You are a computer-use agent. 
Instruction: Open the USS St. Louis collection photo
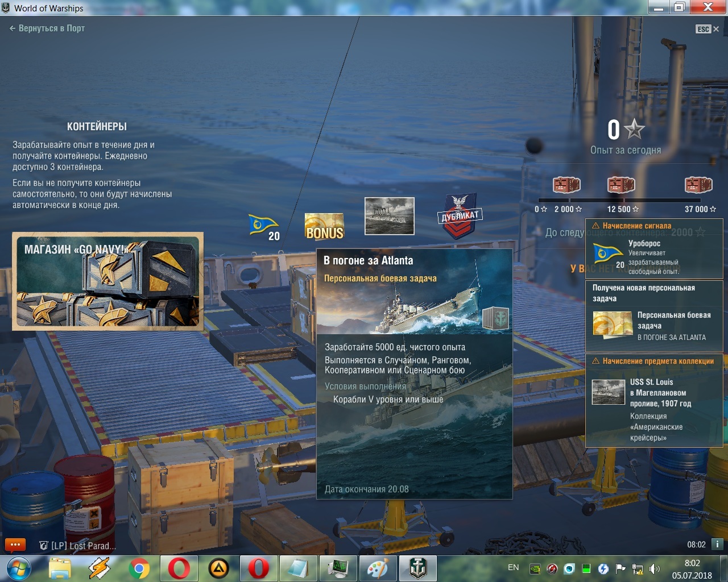(x=389, y=216)
